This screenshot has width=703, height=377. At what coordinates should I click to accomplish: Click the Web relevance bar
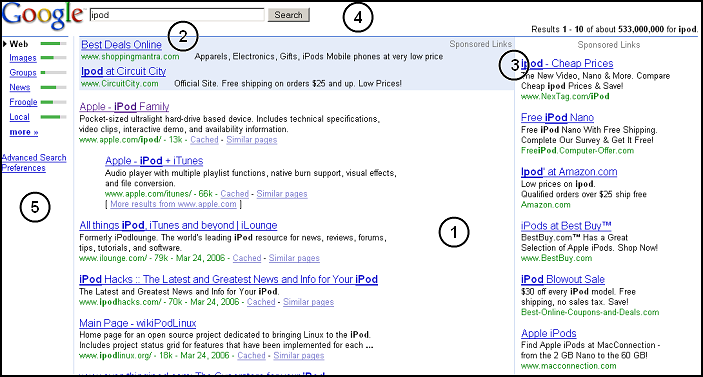pos(53,43)
